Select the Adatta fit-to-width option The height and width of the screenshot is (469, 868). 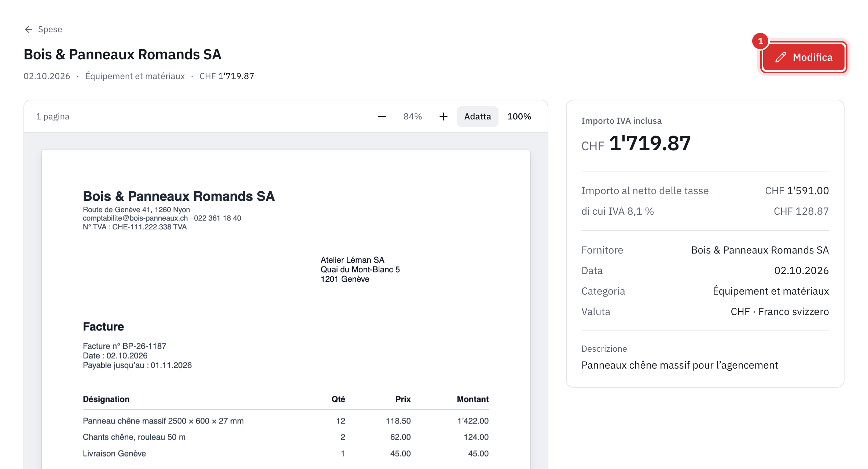click(477, 117)
